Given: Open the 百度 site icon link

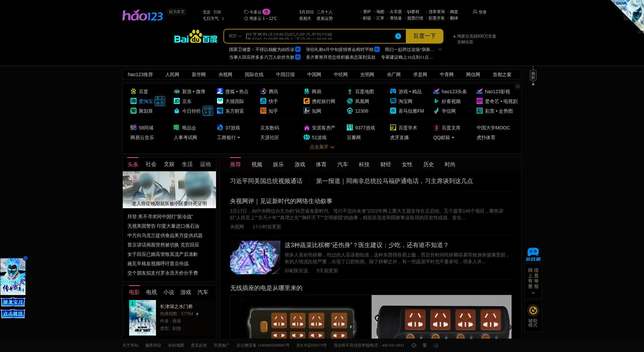Looking at the screenshot, I should click(x=133, y=92).
